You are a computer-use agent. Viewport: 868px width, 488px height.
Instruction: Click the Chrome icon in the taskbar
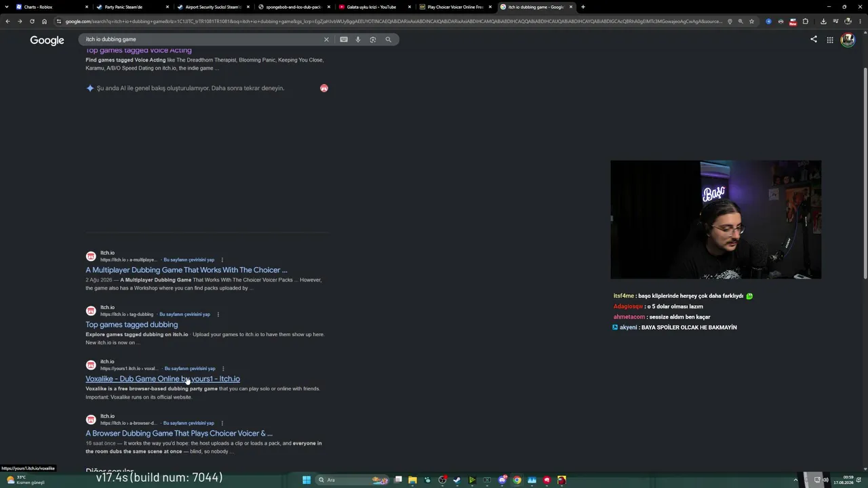pyautogui.click(x=517, y=480)
